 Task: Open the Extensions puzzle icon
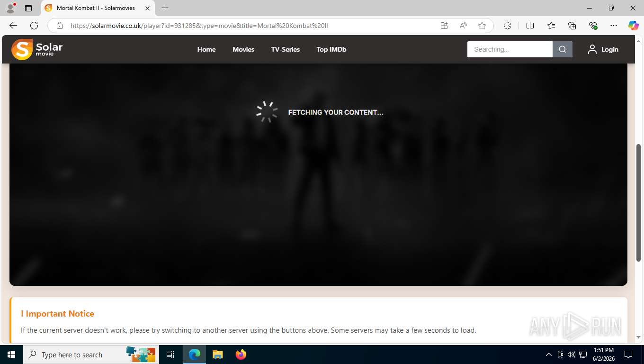click(507, 26)
